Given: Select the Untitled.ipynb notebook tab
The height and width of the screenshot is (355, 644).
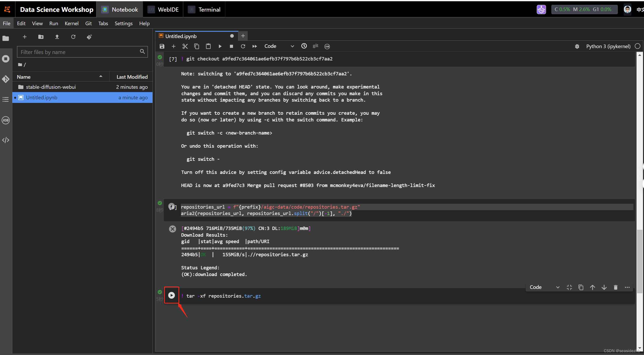Looking at the screenshot, I should click(x=196, y=36).
